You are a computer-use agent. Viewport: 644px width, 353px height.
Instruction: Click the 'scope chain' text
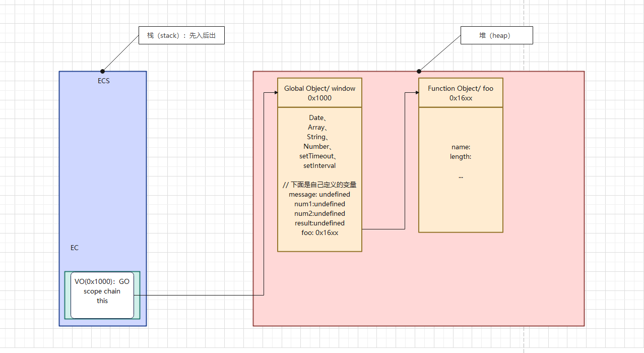(102, 291)
